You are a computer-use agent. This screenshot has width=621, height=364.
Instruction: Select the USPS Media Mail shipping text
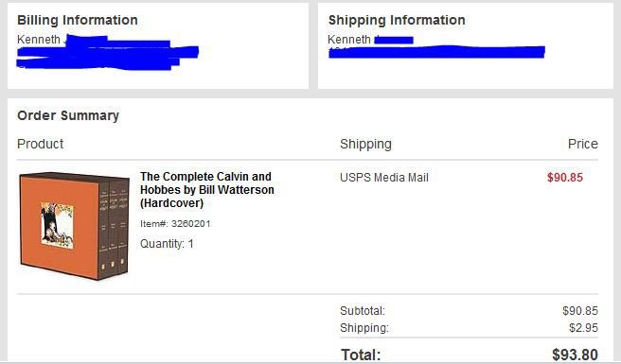(384, 177)
